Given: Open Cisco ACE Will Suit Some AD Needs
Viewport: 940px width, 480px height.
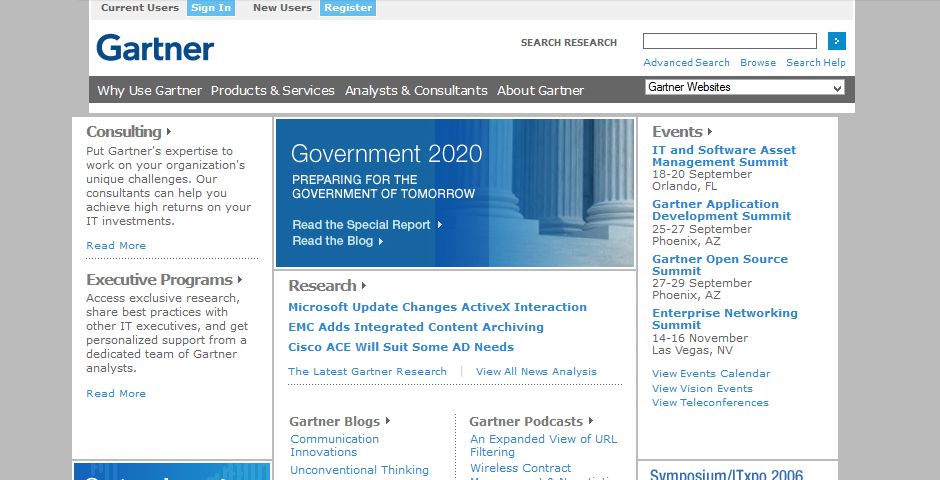Looking at the screenshot, I should [x=401, y=347].
